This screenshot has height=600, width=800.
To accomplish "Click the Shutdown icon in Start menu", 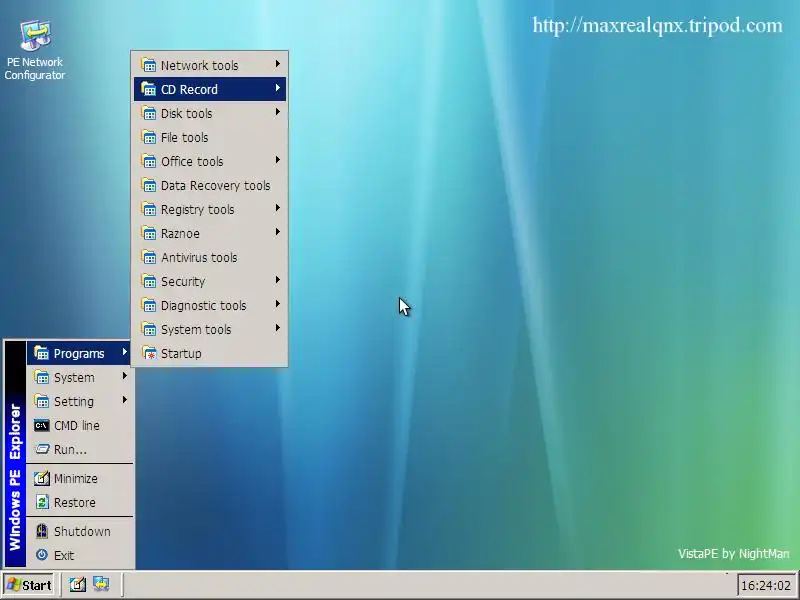I will 41,531.
